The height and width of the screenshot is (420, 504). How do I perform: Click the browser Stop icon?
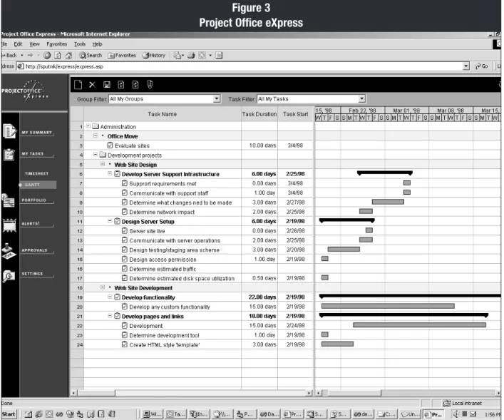[47, 56]
